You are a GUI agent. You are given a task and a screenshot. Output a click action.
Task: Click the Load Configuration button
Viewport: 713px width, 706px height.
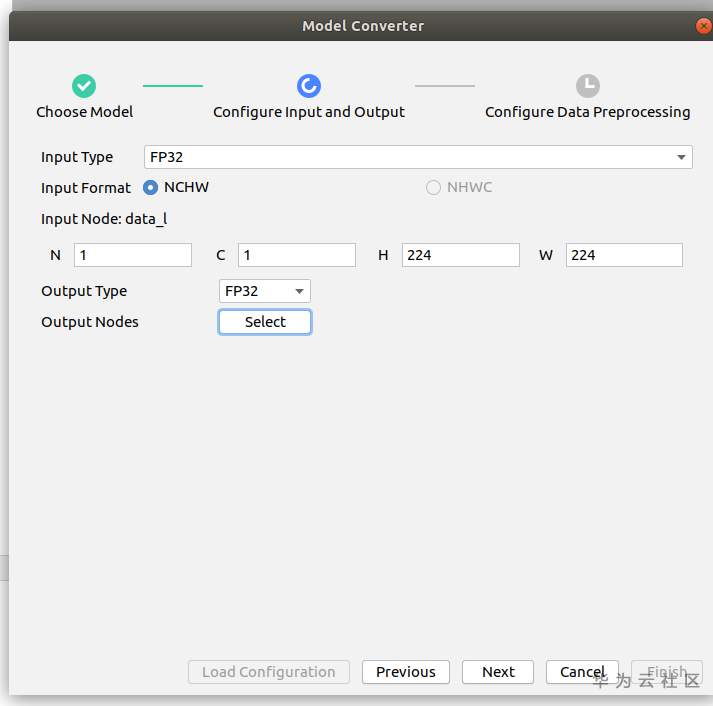tap(269, 672)
